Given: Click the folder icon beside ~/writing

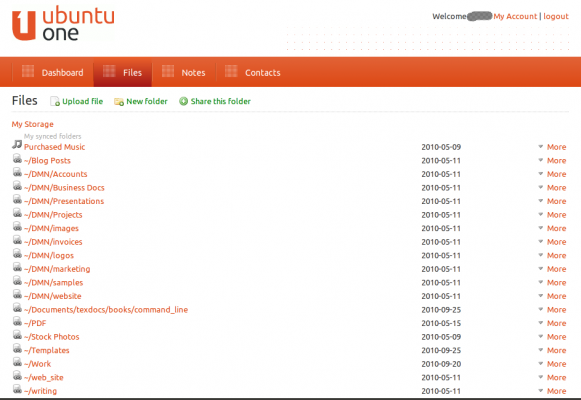Looking at the screenshot, I should pos(17,389).
